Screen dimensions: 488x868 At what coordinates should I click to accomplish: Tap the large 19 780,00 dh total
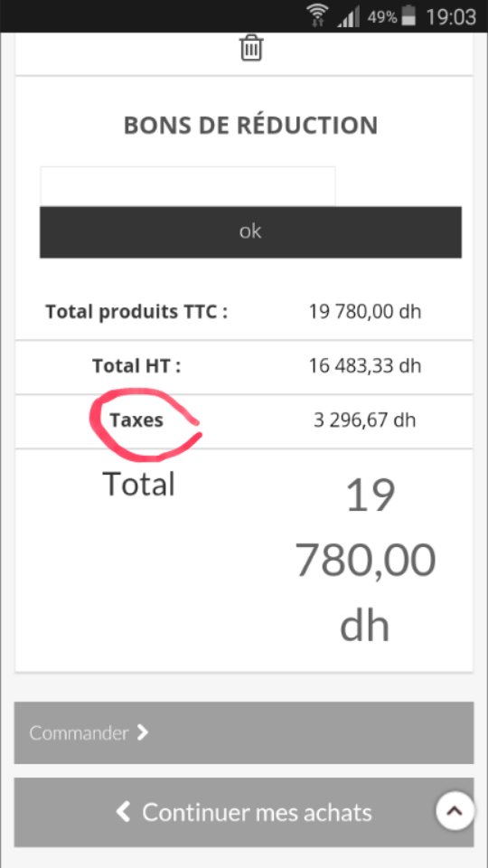pyautogui.click(x=365, y=561)
